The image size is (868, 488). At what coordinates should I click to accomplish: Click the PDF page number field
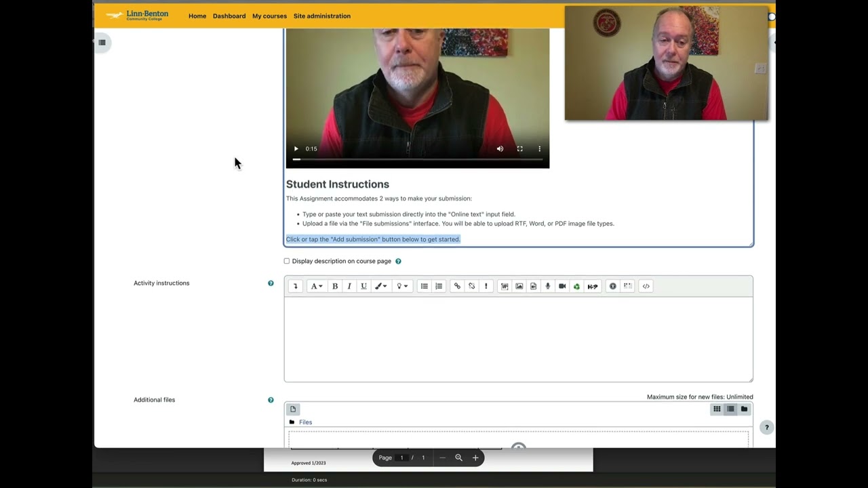[401, 457]
